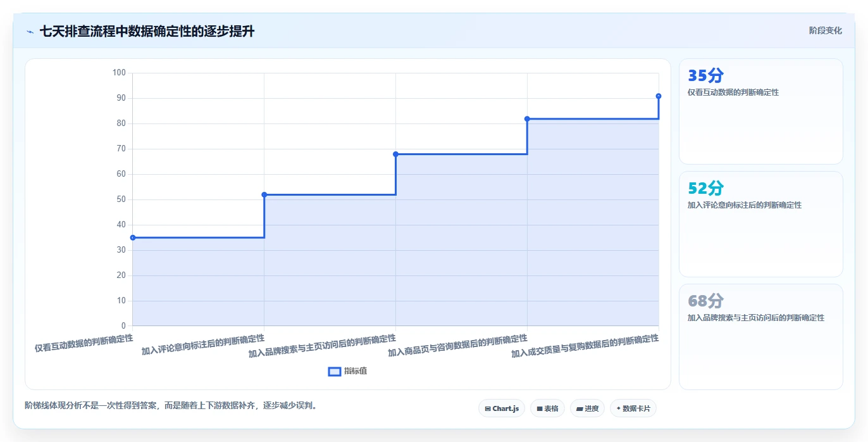Click the y-axis value 100
Screen dimensions: 868x442
120,73
